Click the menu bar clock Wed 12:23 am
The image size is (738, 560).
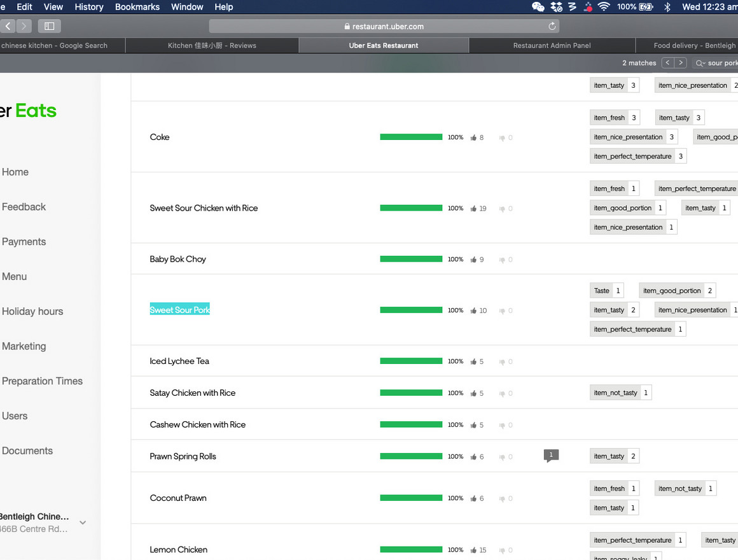click(710, 6)
